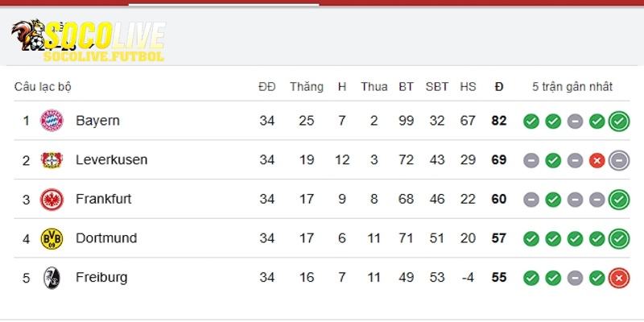Click Dortmund's circled latest win icon

coord(619,238)
